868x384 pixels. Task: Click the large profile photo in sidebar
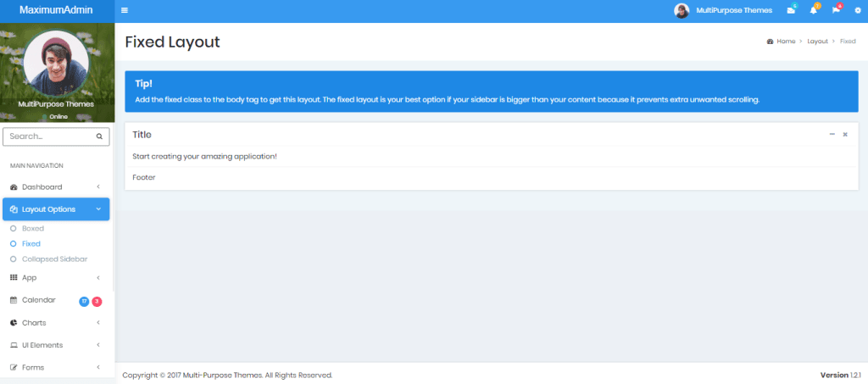click(x=56, y=63)
